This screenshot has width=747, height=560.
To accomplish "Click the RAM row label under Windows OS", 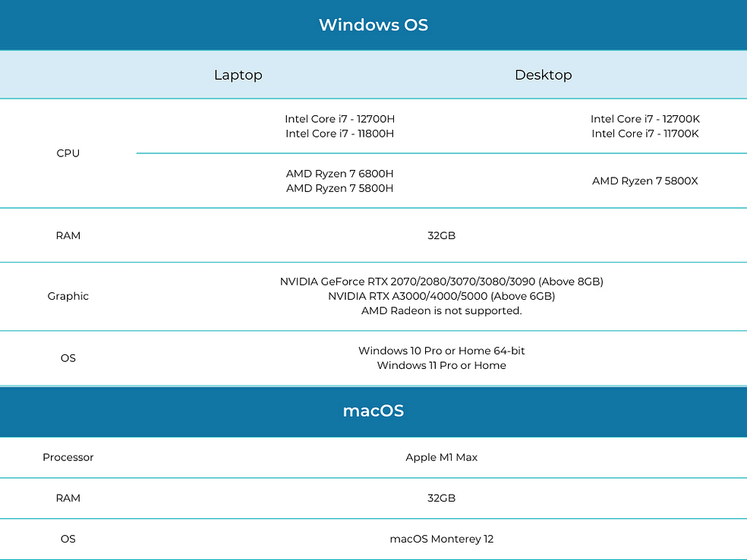I will [68, 235].
